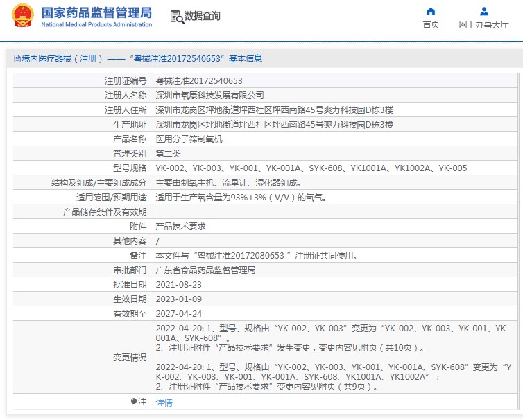The image size is (523, 420).
Task: Click the 注册人住所 address value
Action: [275, 110]
